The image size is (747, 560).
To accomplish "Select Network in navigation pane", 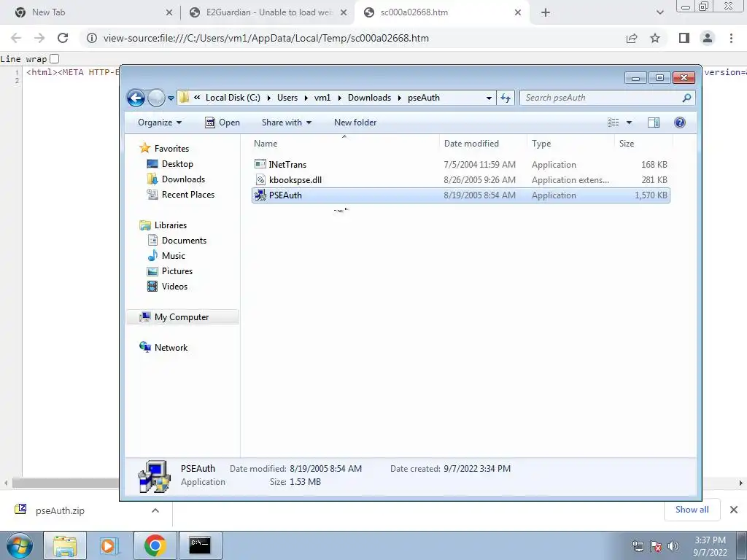I will tap(163, 348).
